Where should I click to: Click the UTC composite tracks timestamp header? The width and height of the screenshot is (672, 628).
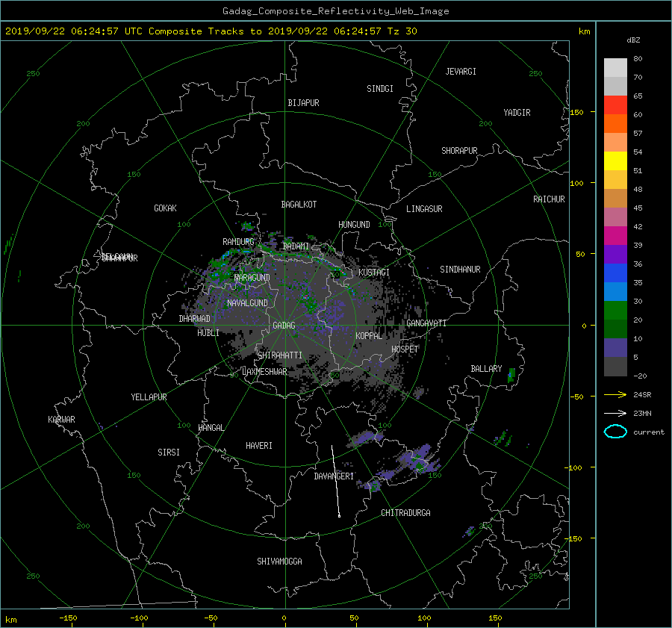click(211, 31)
